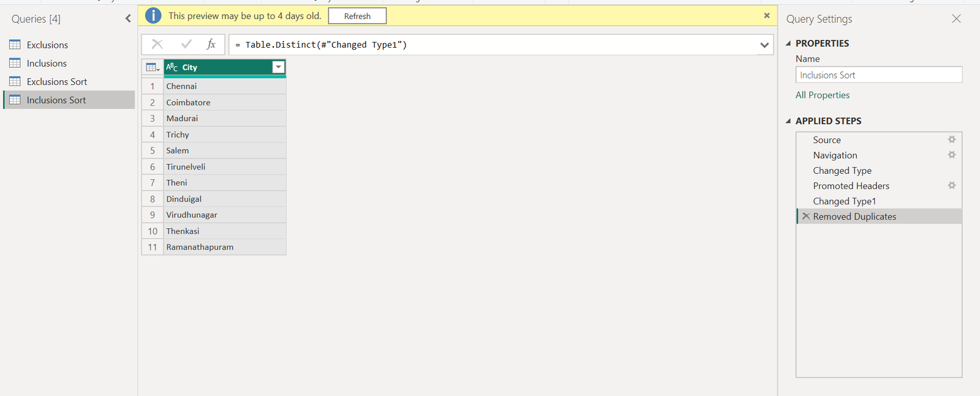Delete the Removed Duplicates step with X
980x396 pixels.
806,216
